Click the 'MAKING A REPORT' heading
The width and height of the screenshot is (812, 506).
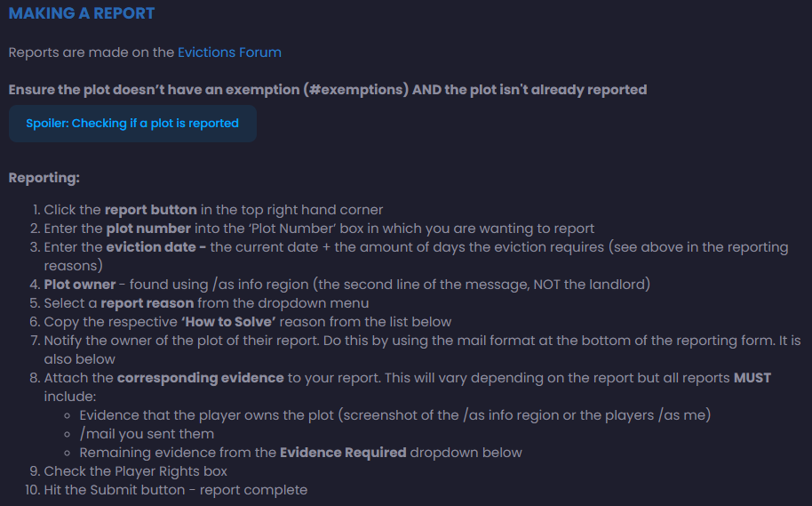pos(82,13)
